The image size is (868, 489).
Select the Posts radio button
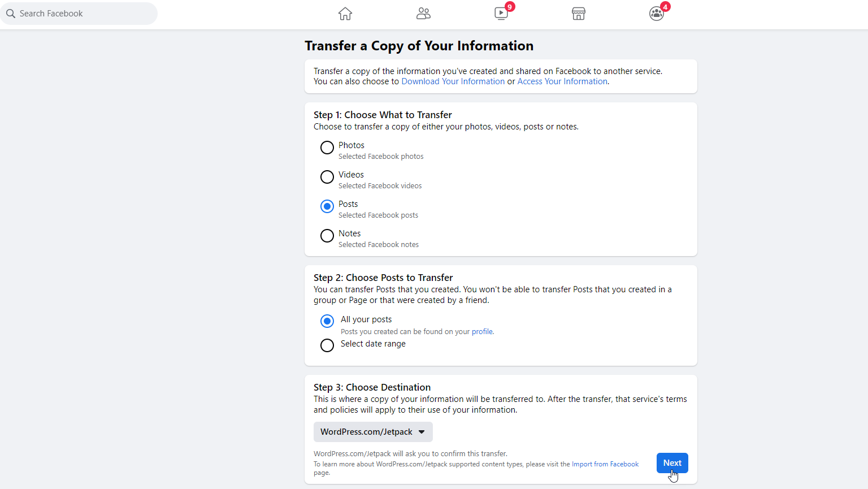327,206
